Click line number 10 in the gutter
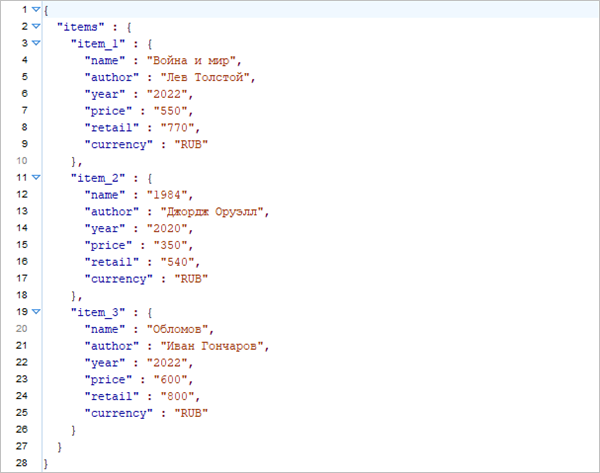This screenshot has width=600, height=473. pos(22,161)
